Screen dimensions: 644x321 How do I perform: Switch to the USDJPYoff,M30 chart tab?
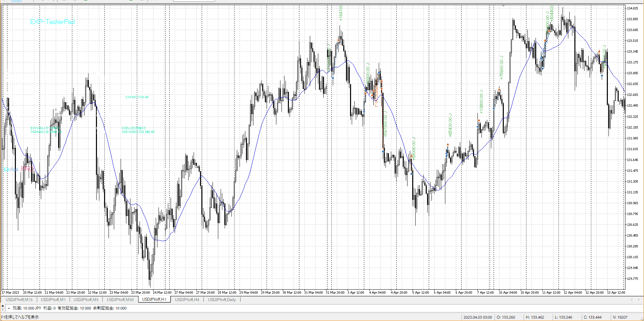click(120, 300)
